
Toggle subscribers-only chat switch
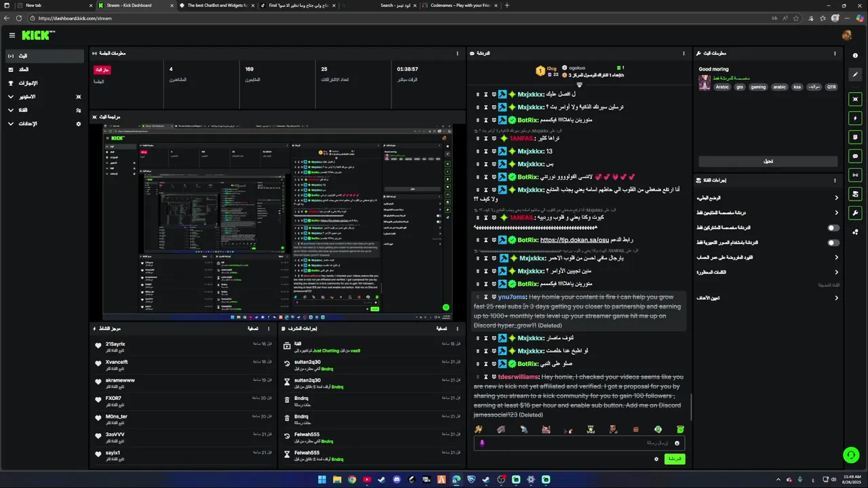point(833,228)
